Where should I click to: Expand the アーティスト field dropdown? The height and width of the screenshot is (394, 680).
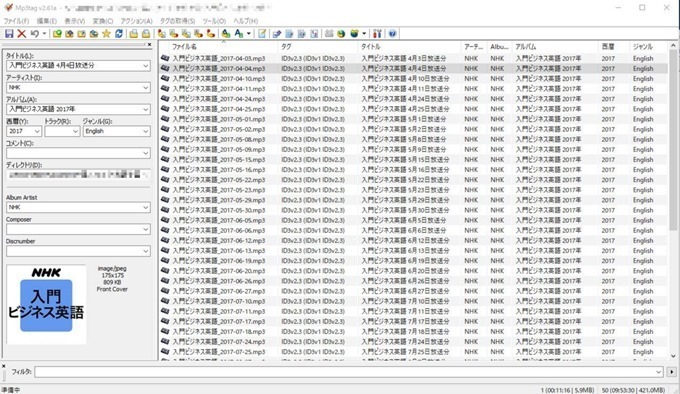pyautogui.click(x=146, y=88)
